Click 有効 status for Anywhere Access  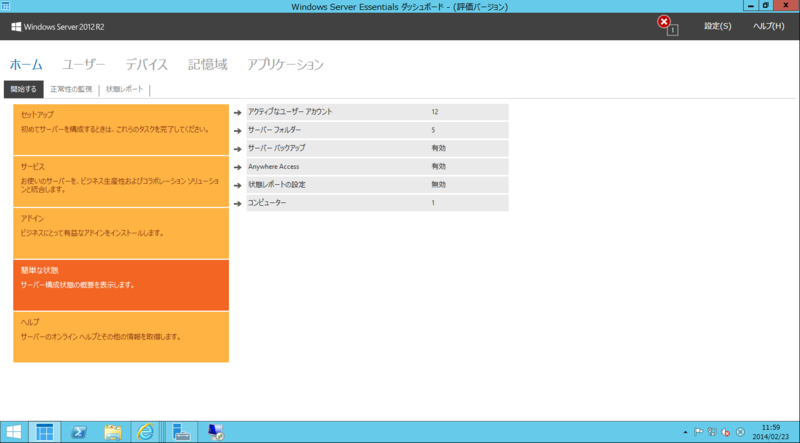(438, 166)
